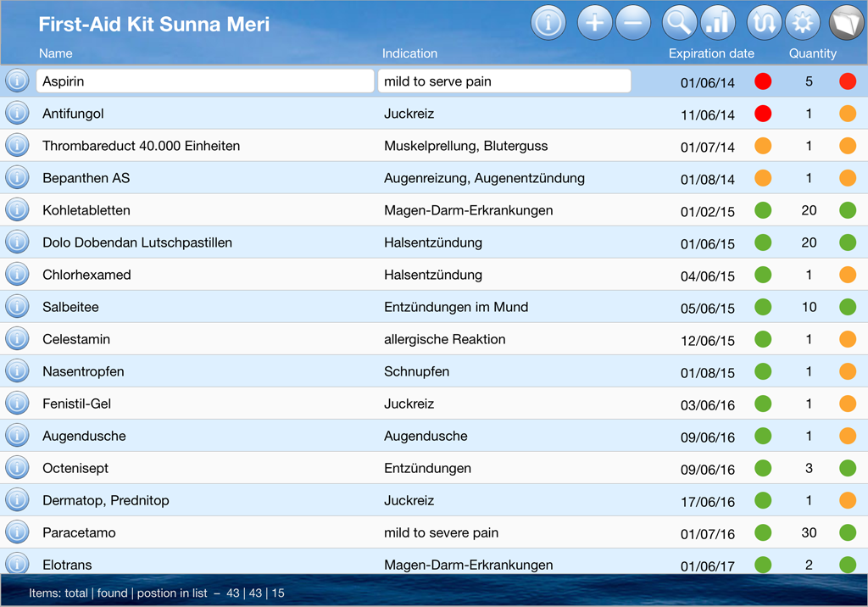
Task: Open the statistics bar chart icon
Action: click(x=717, y=23)
